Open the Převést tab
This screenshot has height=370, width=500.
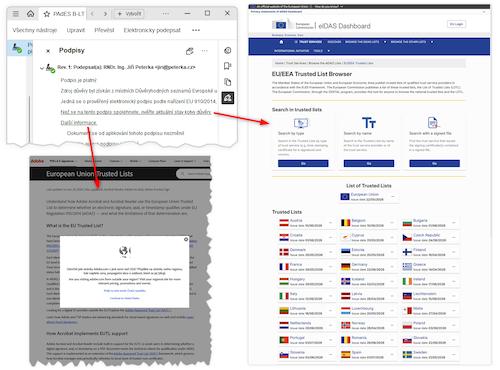coord(104,30)
